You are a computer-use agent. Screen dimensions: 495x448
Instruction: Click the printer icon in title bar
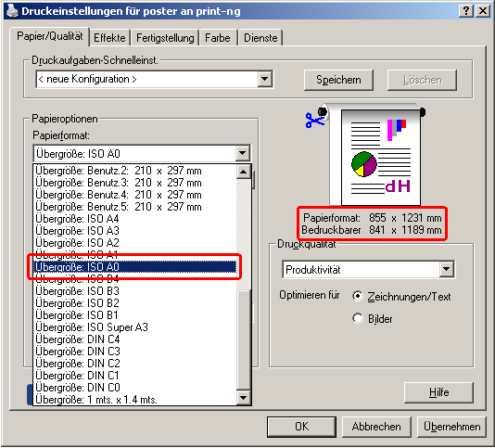[12, 11]
